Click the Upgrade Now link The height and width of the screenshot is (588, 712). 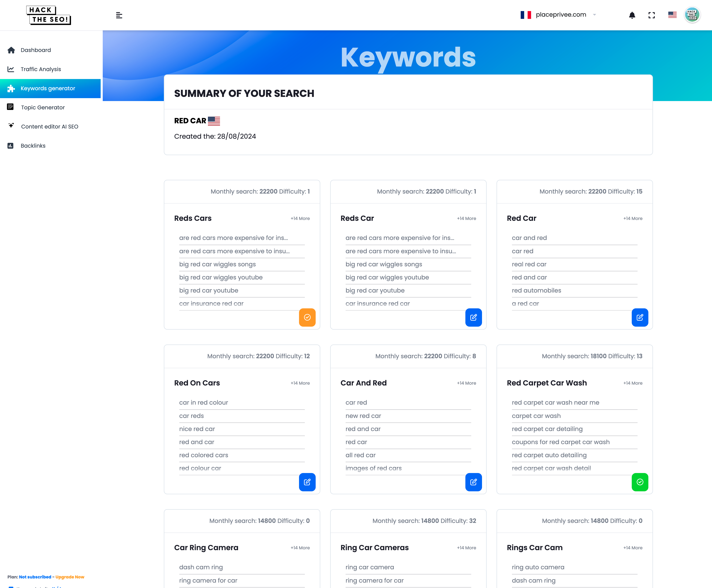coord(70,577)
